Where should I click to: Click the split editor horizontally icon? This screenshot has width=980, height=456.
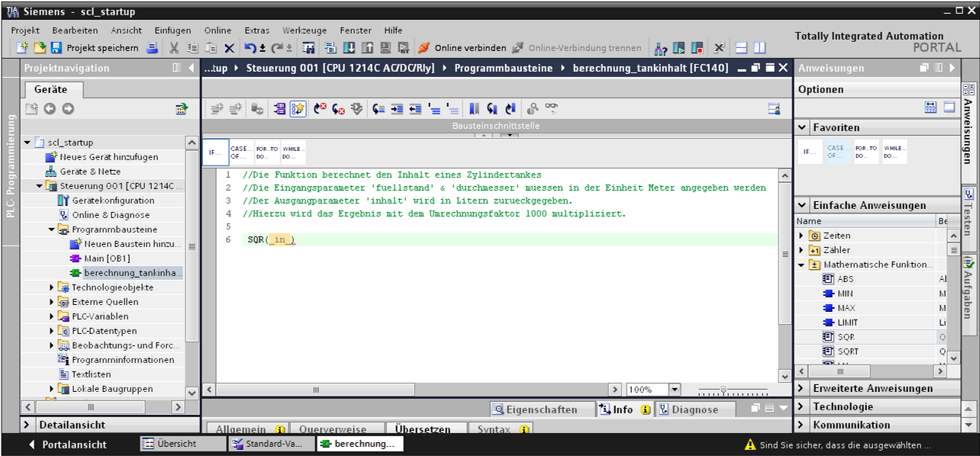(741, 48)
